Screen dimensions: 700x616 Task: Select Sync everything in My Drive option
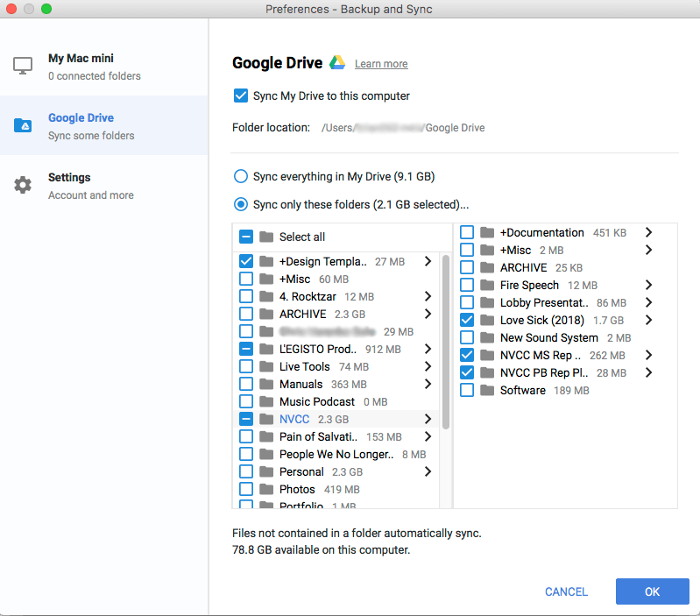click(x=240, y=176)
